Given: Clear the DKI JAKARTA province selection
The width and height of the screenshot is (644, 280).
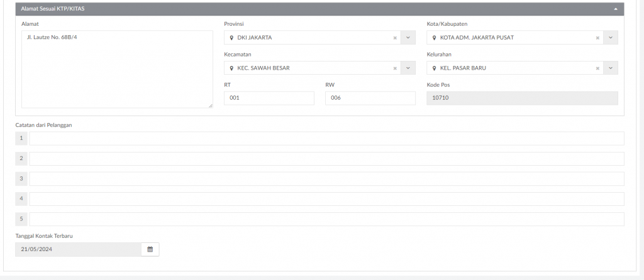Looking at the screenshot, I should 395,38.
